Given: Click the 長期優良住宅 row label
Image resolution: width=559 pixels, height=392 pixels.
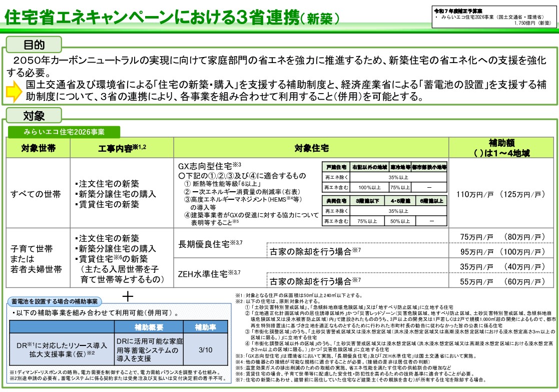Looking at the screenshot, I should tap(210, 244).
